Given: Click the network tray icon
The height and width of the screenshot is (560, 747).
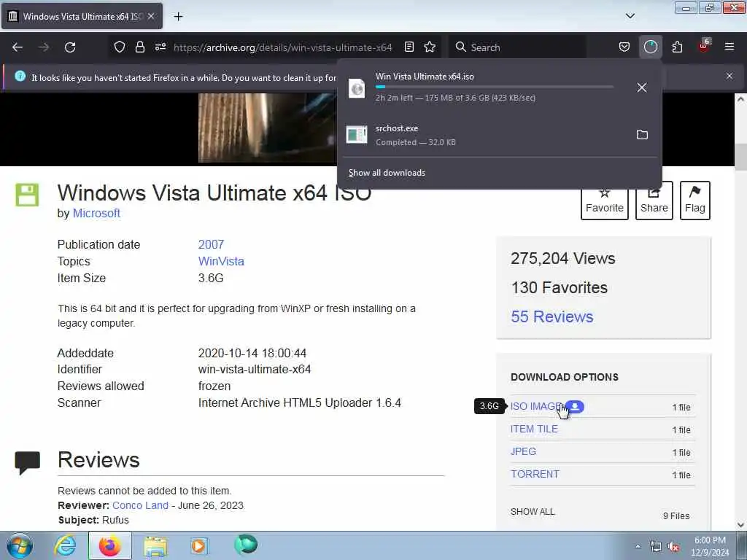Looking at the screenshot, I should (656, 547).
